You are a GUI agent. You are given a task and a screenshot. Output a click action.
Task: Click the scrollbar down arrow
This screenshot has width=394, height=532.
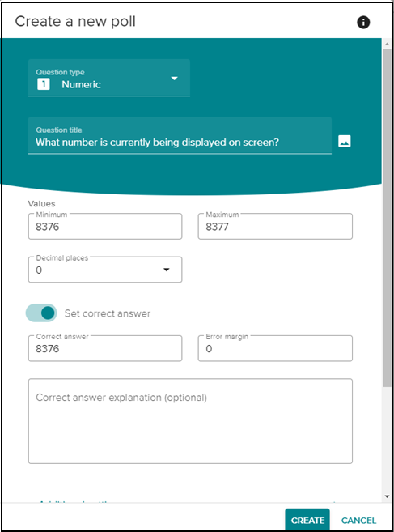(x=387, y=496)
